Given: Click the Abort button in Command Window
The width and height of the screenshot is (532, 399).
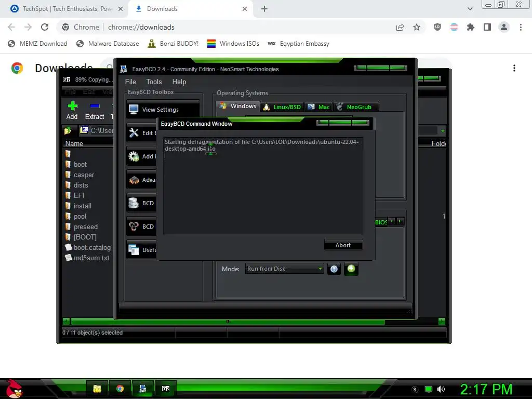Looking at the screenshot, I should pyautogui.click(x=343, y=245).
